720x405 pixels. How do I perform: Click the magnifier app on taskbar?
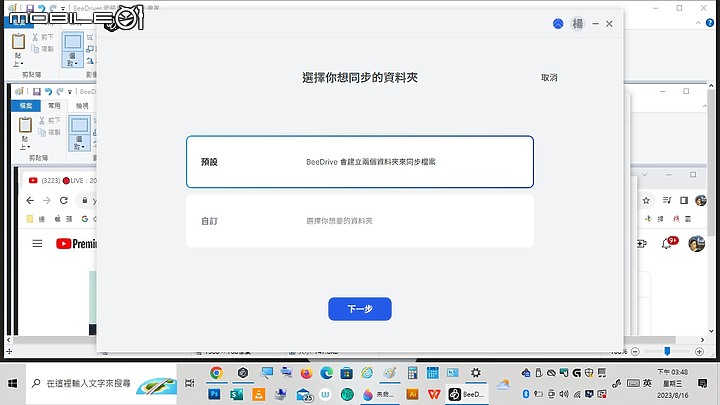(x=267, y=373)
